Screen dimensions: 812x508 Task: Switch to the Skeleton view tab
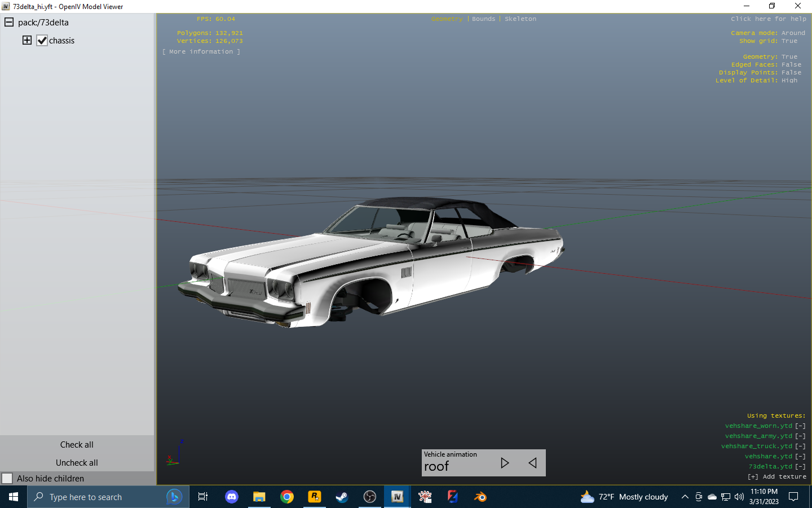pyautogui.click(x=520, y=19)
